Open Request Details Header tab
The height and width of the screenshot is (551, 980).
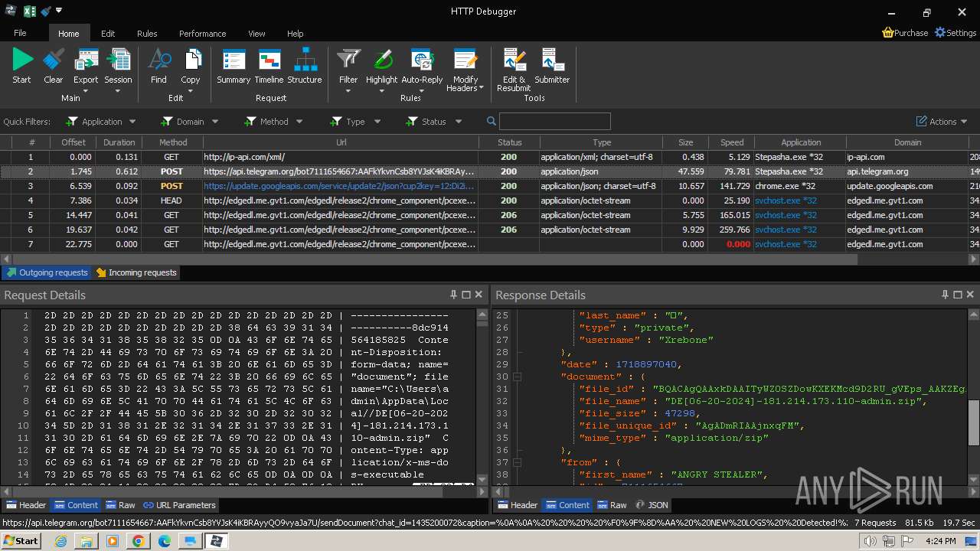(x=26, y=505)
